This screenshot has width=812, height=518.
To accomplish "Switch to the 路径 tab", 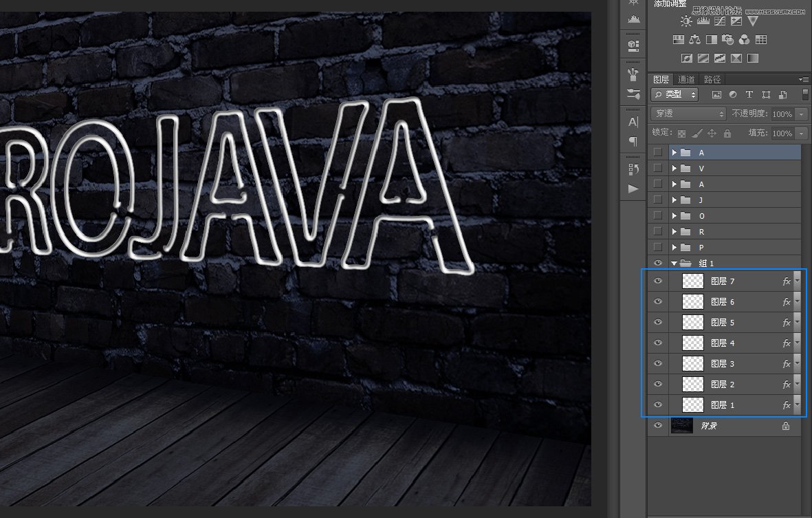I will click(x=712, y=80).
